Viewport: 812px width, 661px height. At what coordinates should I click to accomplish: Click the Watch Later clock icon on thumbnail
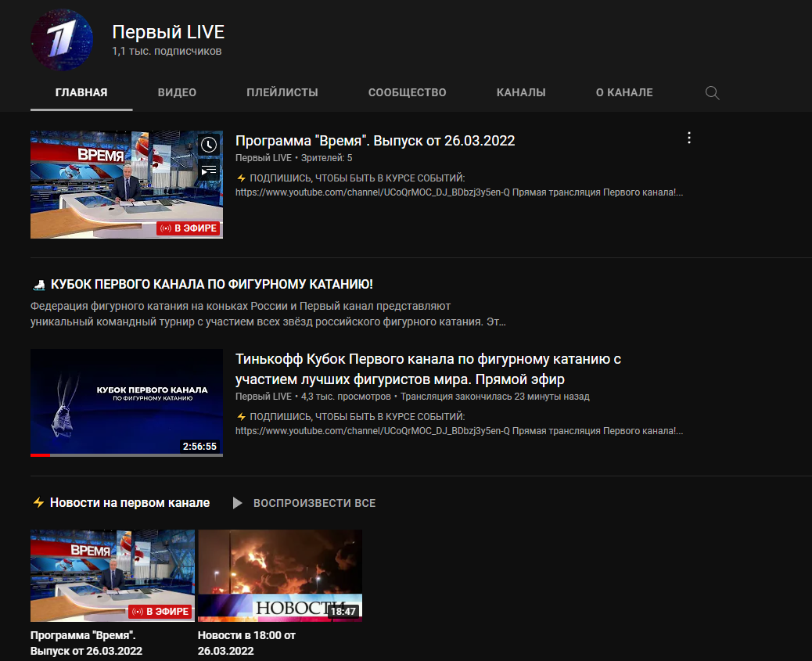(x=208, y=145)
